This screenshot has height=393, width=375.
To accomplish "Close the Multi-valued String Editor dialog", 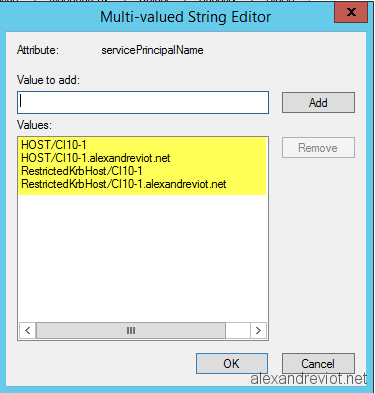I will click(x=351, y=12).
